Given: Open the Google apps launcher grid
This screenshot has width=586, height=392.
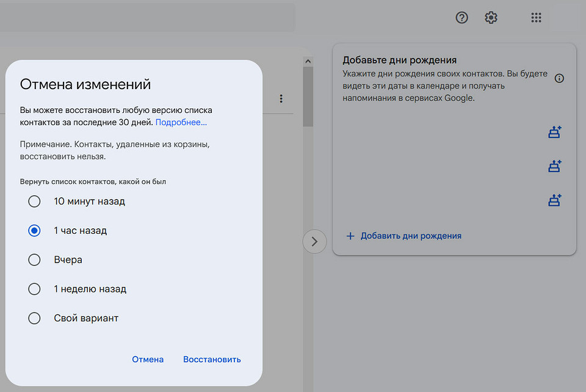Looking at the screenshot, I should coord(536,18).
